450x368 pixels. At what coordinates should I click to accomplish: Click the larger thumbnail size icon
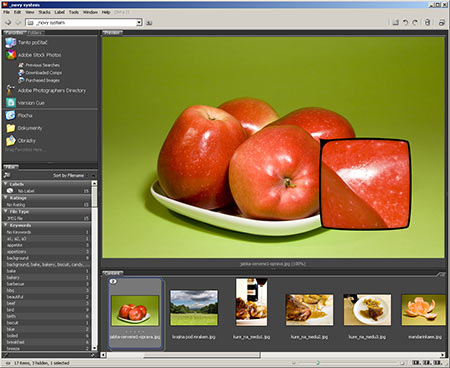(403, 363)
